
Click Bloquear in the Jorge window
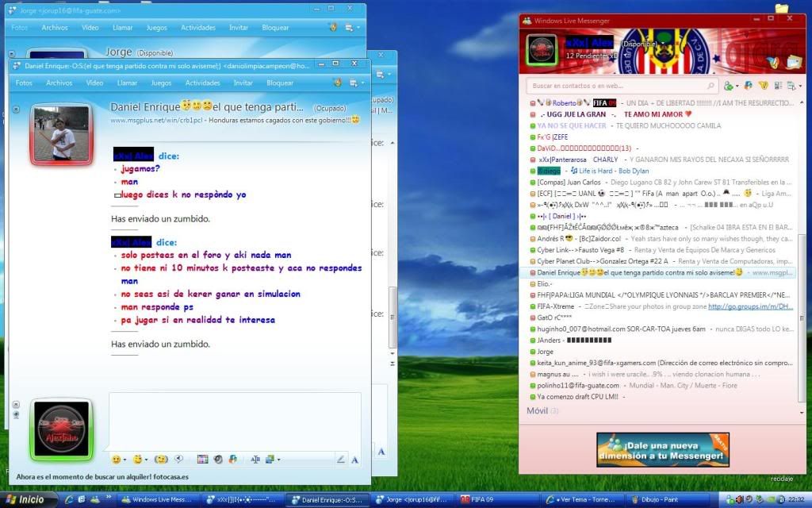coord(275,28)
